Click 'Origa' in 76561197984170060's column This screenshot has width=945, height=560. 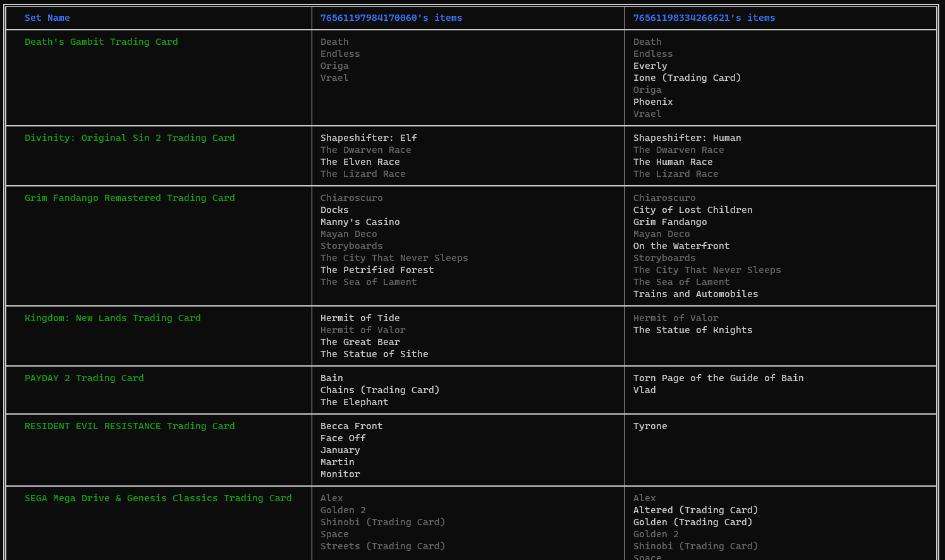click(334, 66)
